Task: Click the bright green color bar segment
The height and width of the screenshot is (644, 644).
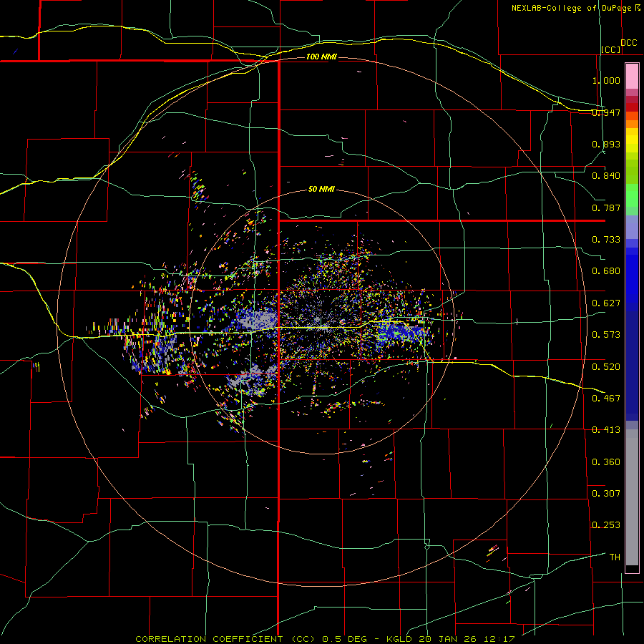Action: 632,195
